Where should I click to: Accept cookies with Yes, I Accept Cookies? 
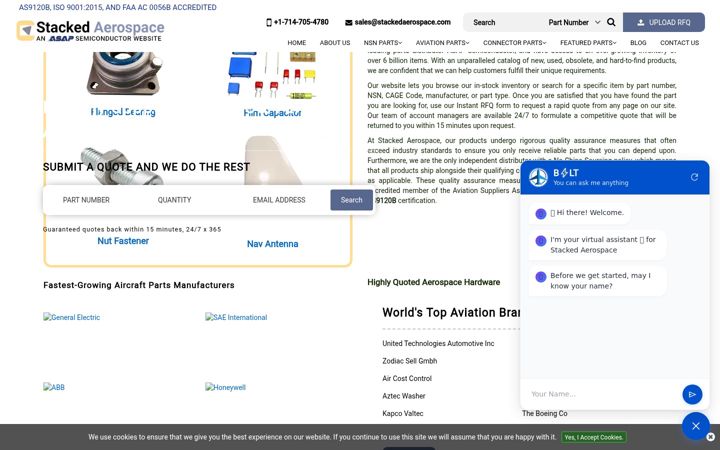point(593,438)
